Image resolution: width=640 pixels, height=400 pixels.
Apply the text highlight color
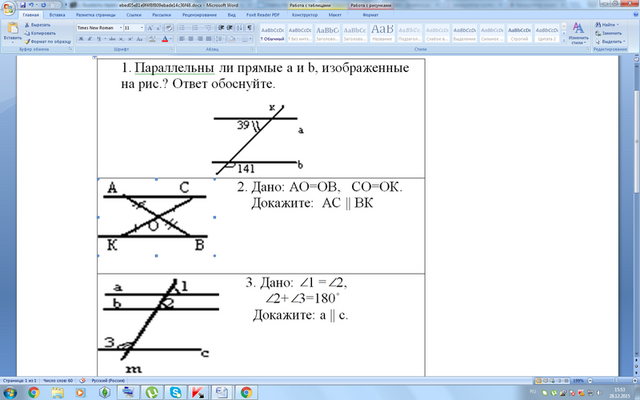[x=152, y=39]
